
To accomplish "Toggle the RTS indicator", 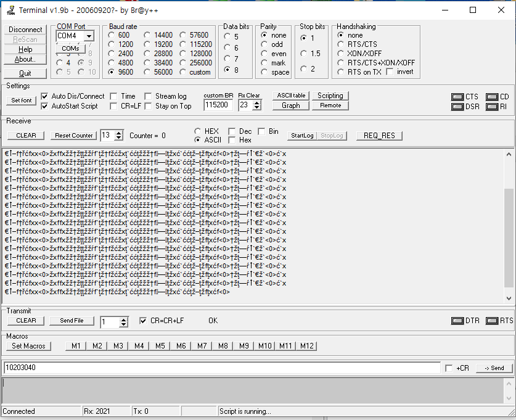I will [x=491, y=321].
